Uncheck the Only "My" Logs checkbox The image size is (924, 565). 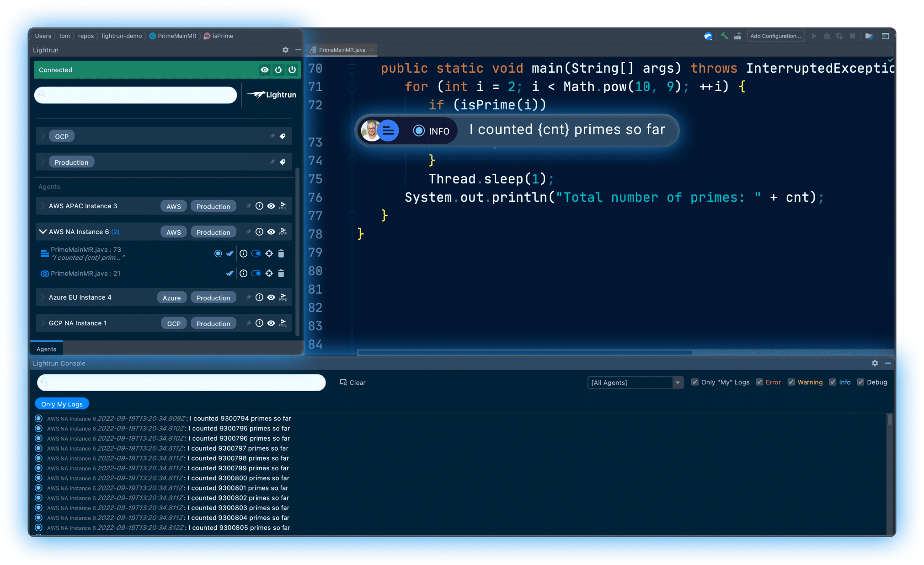pos(695,382)
